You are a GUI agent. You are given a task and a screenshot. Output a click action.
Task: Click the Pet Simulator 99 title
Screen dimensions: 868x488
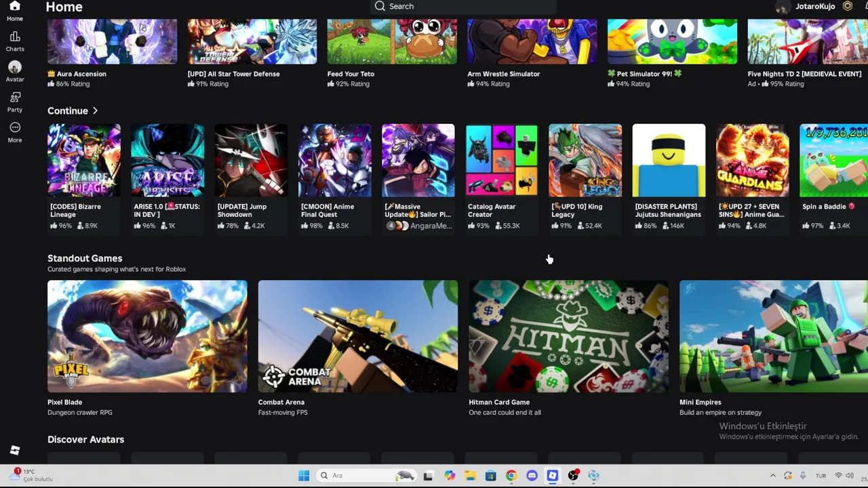(x=644, y=74)
